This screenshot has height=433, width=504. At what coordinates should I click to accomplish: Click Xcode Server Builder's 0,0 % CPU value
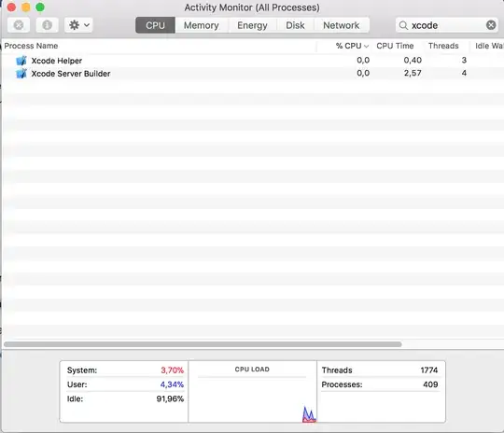[363, 73]
